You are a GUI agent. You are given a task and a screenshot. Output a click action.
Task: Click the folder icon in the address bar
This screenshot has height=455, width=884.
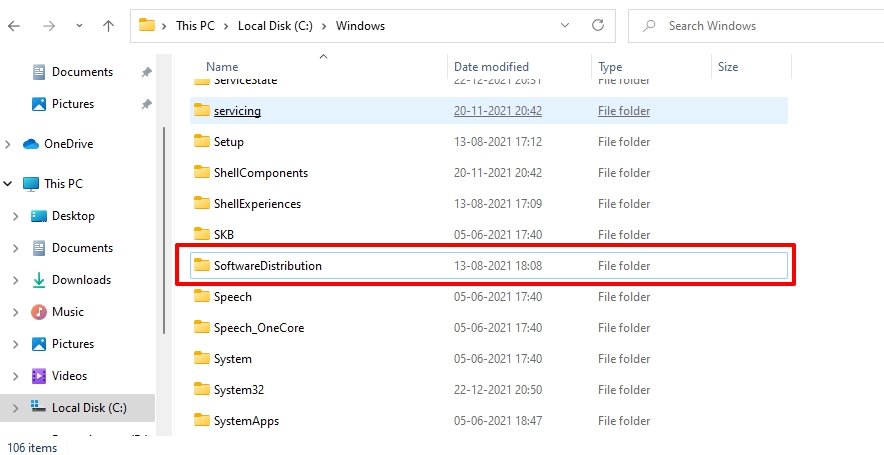(147, 25)
